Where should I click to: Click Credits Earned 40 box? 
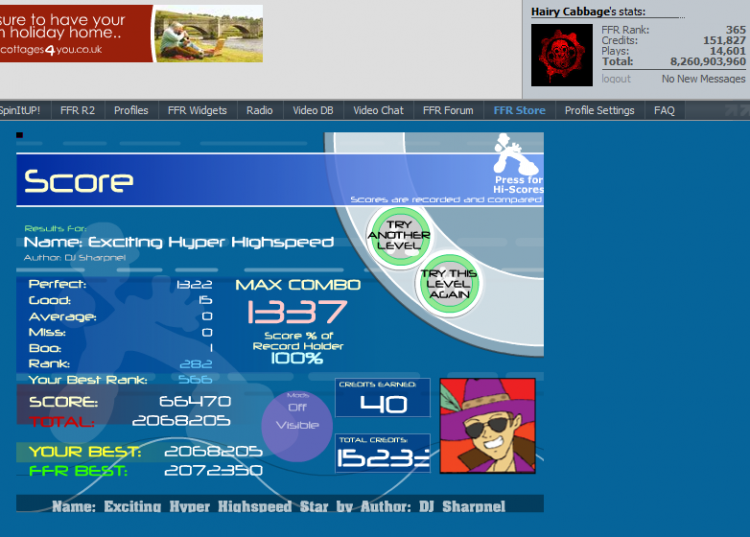[383, 398]
